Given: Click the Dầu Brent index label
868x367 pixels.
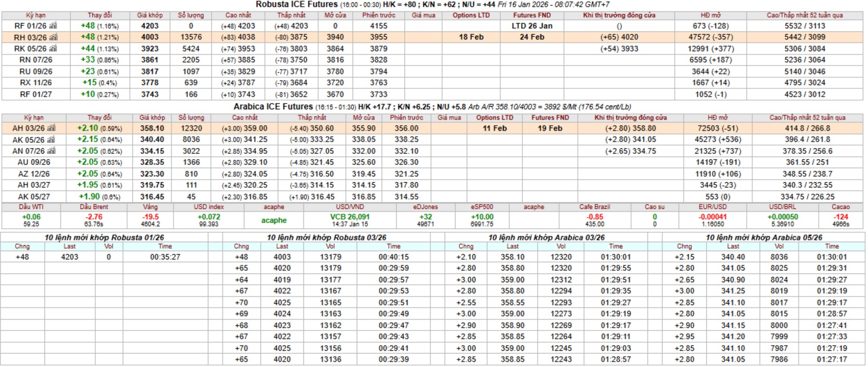Looking at the screenshot, I should [x=94, y=207].
